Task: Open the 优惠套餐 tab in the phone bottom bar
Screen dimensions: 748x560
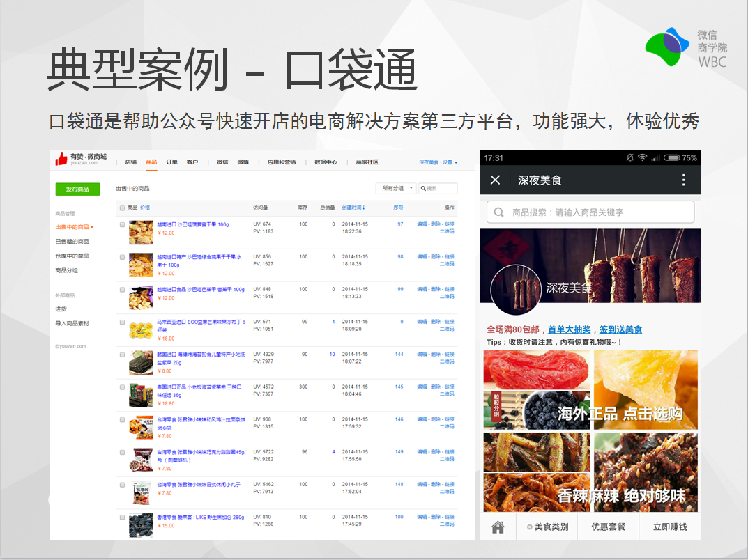Action: [608, 527]
